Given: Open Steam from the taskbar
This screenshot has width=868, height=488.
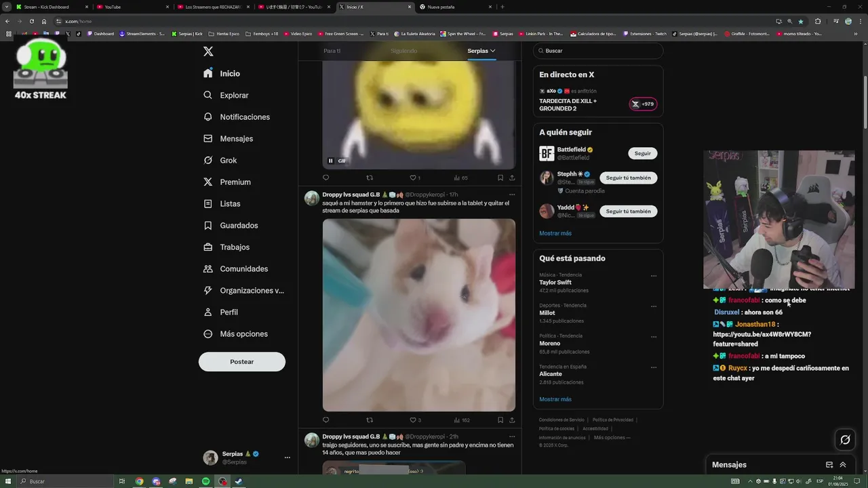Looking at the screenshot, I should [239, 481].
